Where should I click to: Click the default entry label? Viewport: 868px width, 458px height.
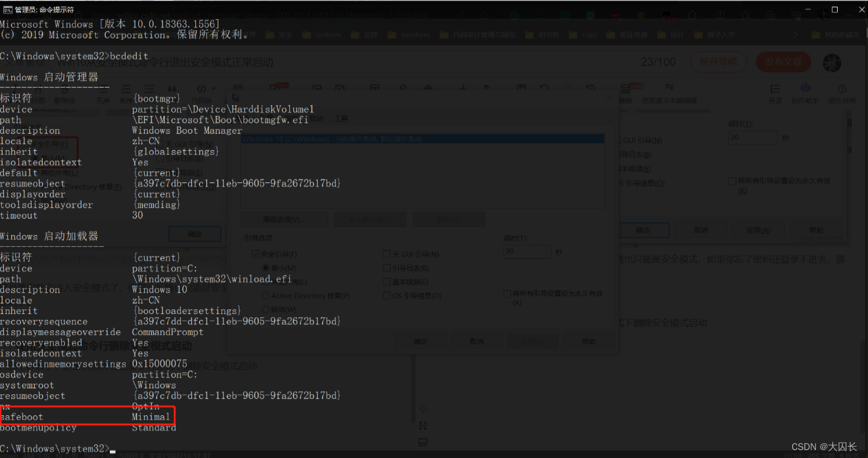[x=19, y=173]
